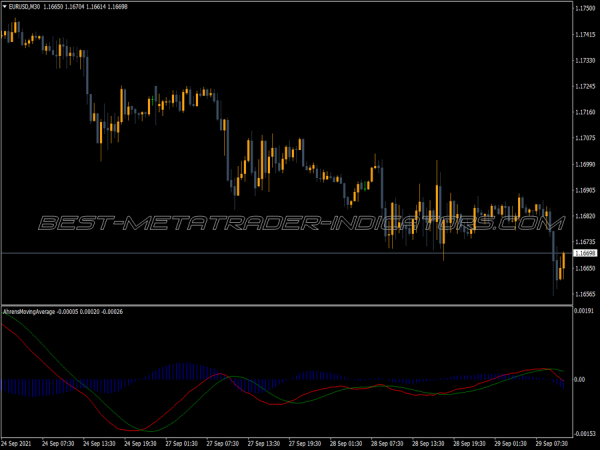Click the 1.17160 price scale label
The height and width of the screenshot is (450, 600).
click(x=585, y=112)
